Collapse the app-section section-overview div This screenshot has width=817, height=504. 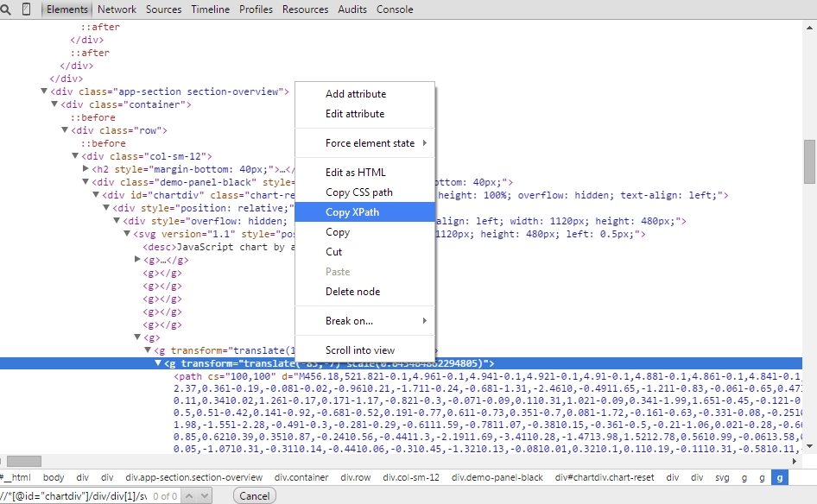click(44, 91)
